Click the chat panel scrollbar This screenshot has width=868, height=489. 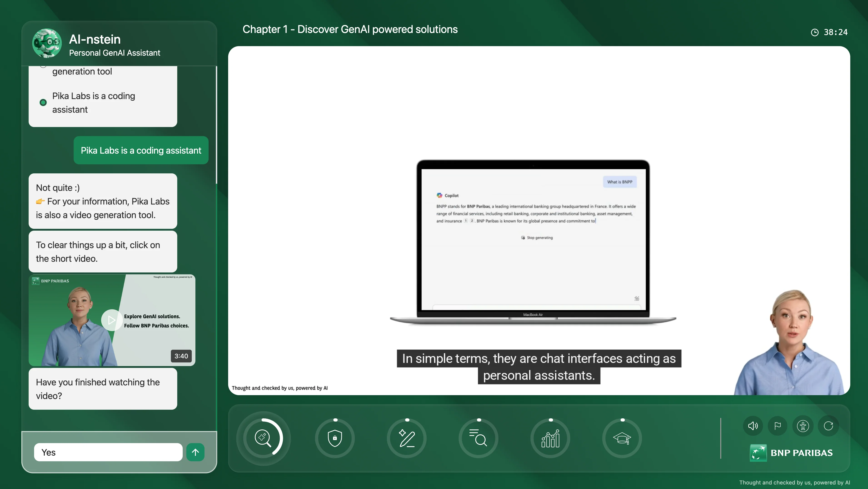coord(216,125)
